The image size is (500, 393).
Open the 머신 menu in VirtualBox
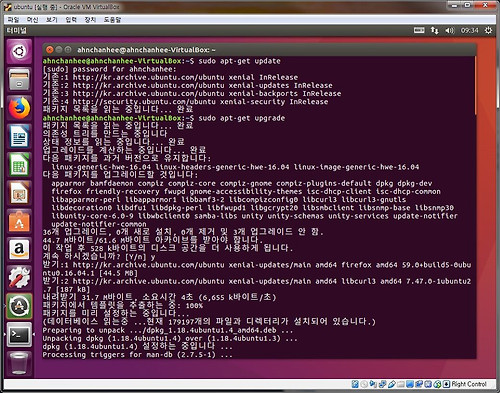tap(32, 20)
